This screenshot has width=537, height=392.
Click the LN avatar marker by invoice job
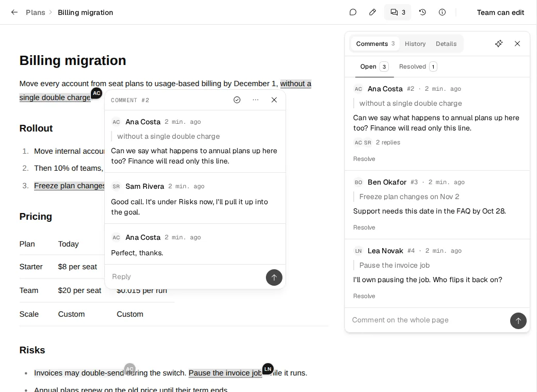pyautogui.click(x=268, y=369)
